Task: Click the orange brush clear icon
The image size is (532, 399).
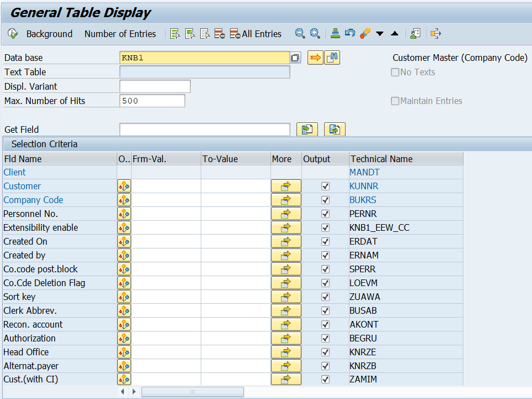Action: (x=365, y=33)
